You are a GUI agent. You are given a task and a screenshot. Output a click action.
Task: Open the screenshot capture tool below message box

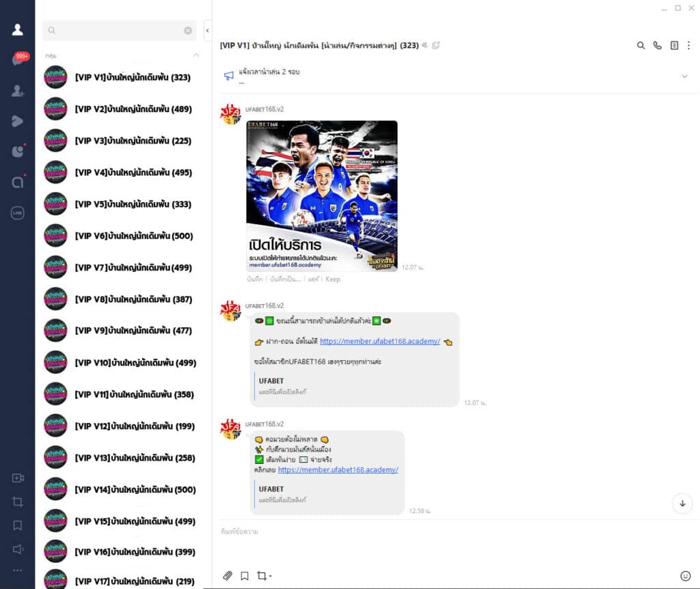coord(264,575)
